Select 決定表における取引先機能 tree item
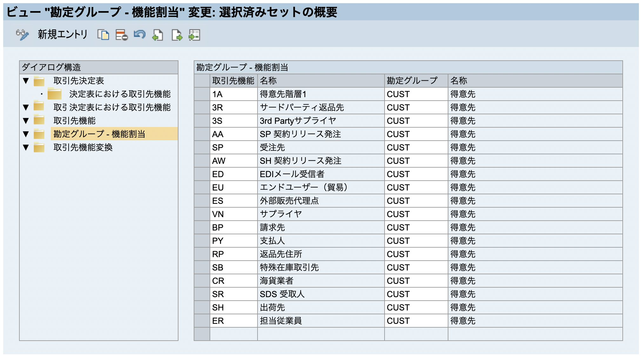 (x=119, y=94)
